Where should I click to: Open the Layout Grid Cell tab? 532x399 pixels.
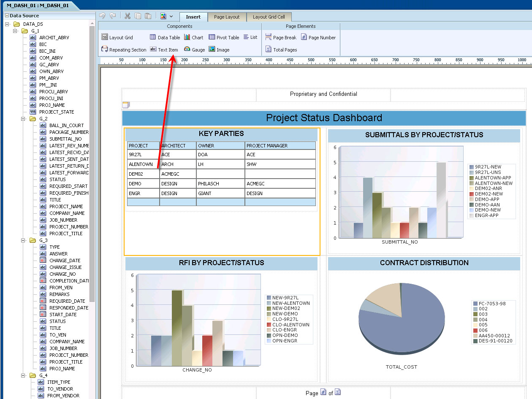point(269,17)
